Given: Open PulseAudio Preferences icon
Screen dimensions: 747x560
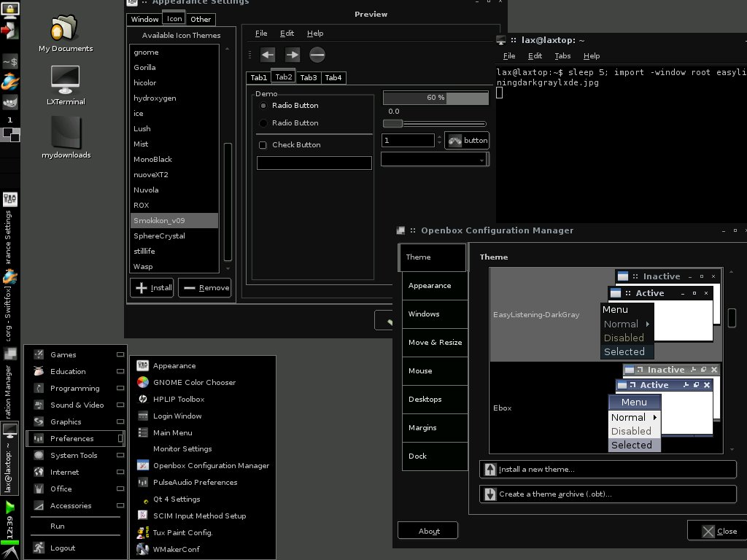Looking at the screenshot, I should (x=142, y=483).
